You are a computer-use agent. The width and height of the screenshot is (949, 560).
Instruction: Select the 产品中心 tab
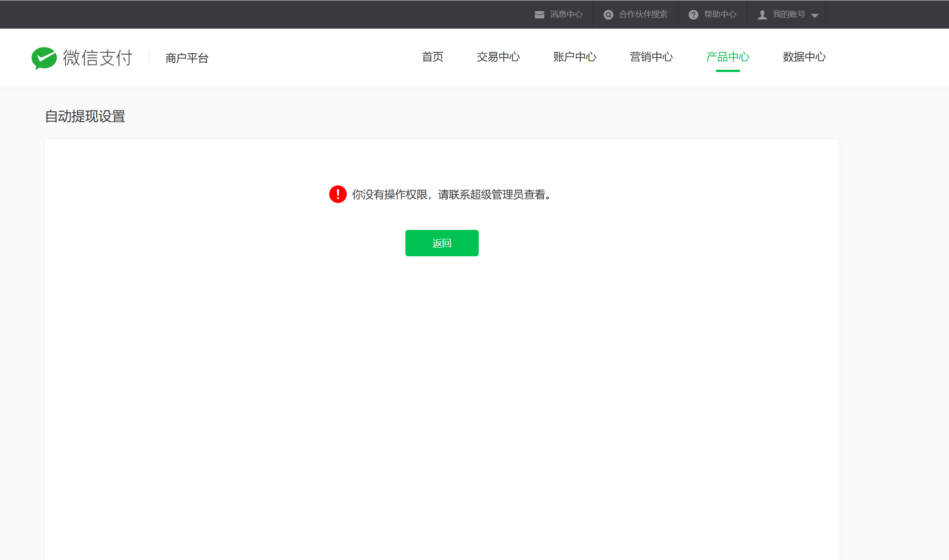(x=728, y=57)
